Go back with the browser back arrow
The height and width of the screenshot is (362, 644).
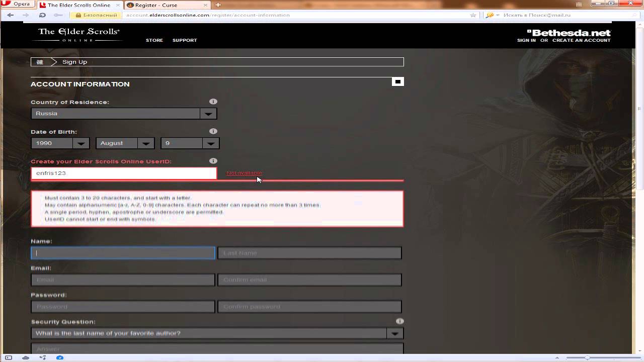11,15
